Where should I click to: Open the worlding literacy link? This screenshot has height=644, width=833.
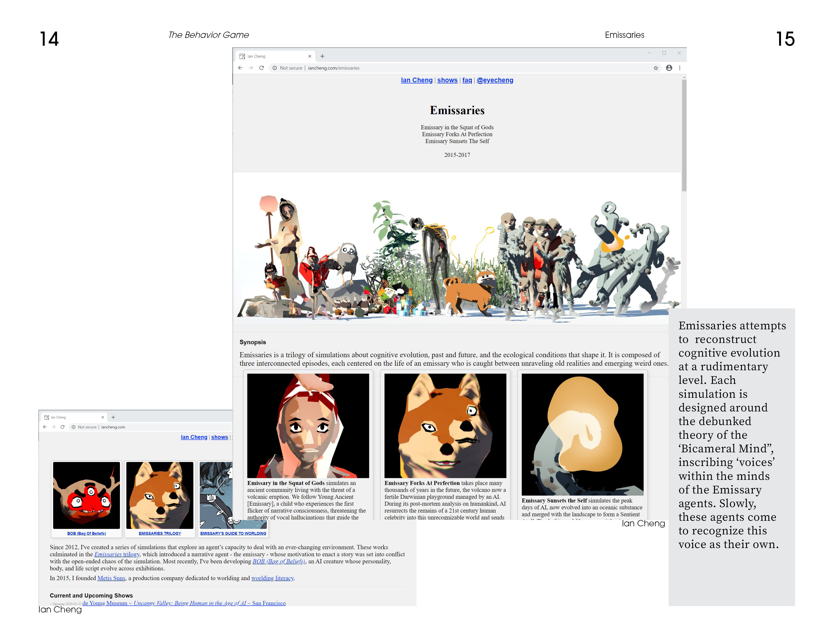pyautogui.click(x=272, y=578)
